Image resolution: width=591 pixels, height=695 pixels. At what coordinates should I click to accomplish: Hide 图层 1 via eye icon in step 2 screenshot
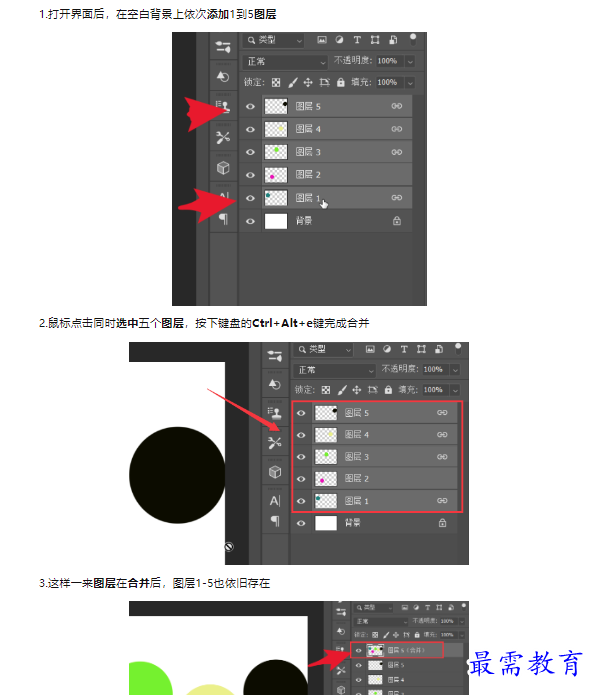click(301, 501)
